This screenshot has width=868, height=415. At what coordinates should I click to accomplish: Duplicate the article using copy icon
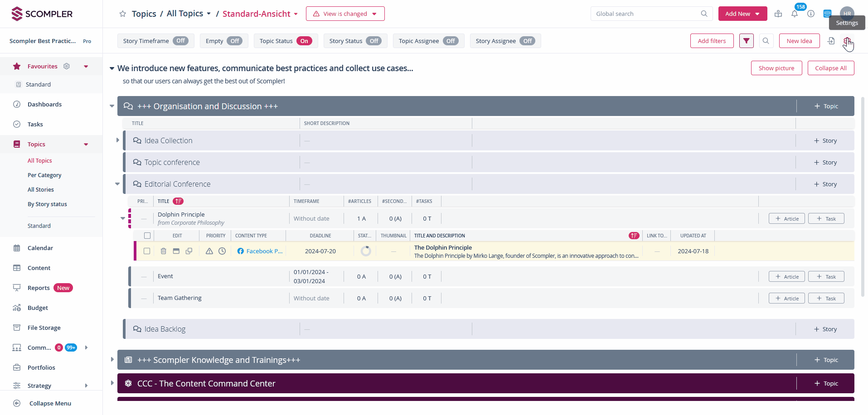tap(189, 251)
